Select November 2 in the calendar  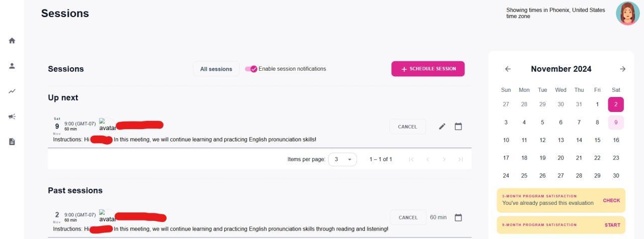616,104
